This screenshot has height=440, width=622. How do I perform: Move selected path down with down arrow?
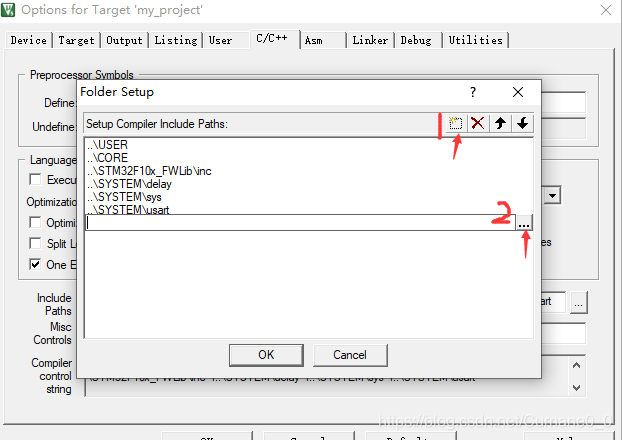point(522,123)
